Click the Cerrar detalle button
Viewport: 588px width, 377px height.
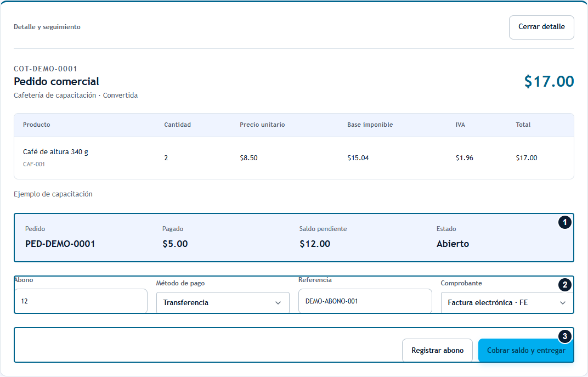pyautogui.click(x=541, y=27)
